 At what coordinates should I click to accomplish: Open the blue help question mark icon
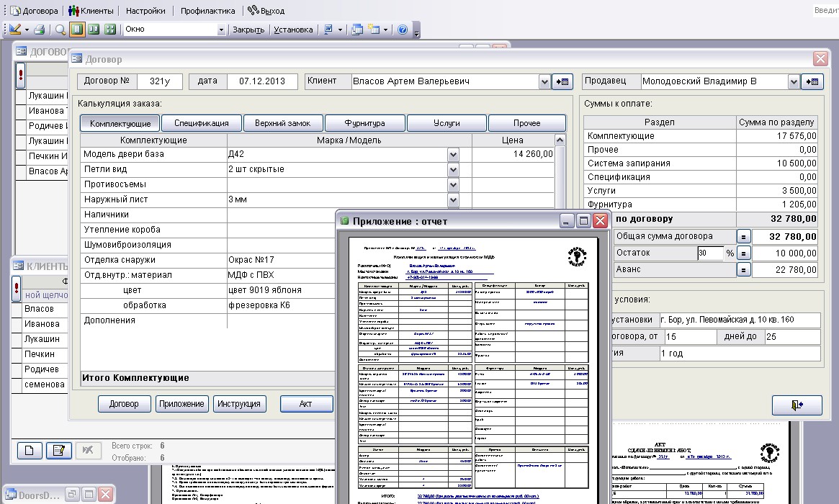(x=403, y=30)
